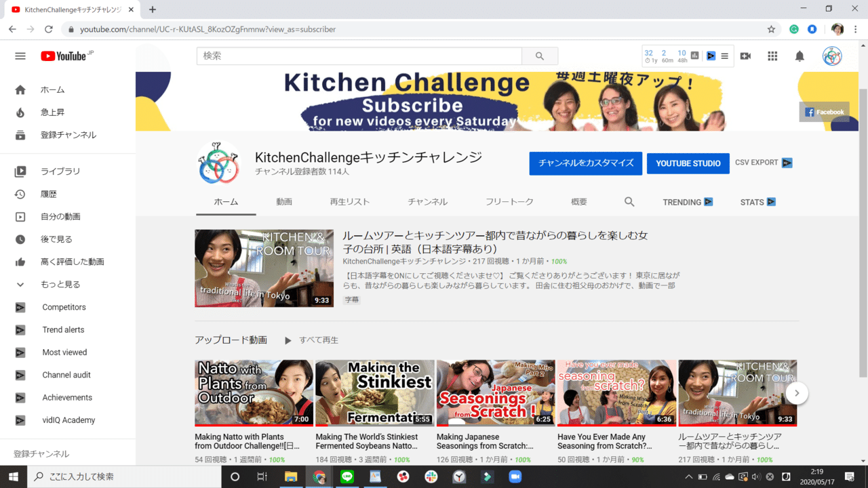The image size is (868, 488).
Task: Open 後で見る watch later in sidebar
Action: [68, 239]
